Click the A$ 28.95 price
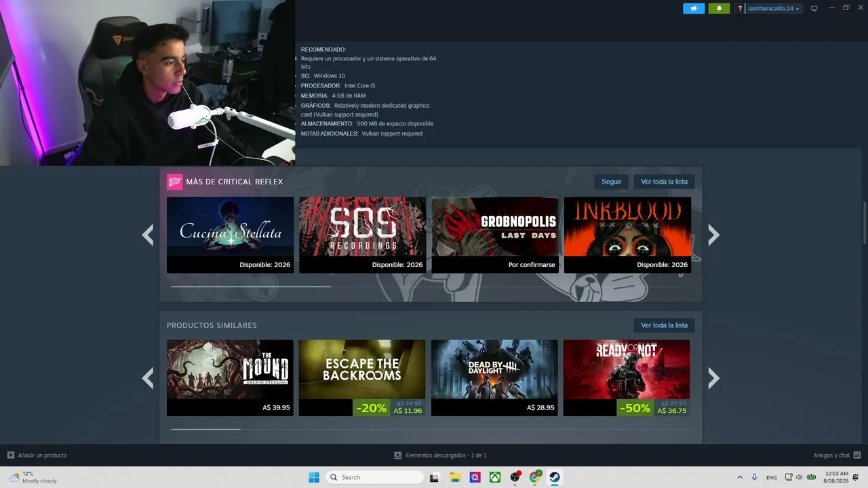This screenshot has height=488, width=868. 540,408
